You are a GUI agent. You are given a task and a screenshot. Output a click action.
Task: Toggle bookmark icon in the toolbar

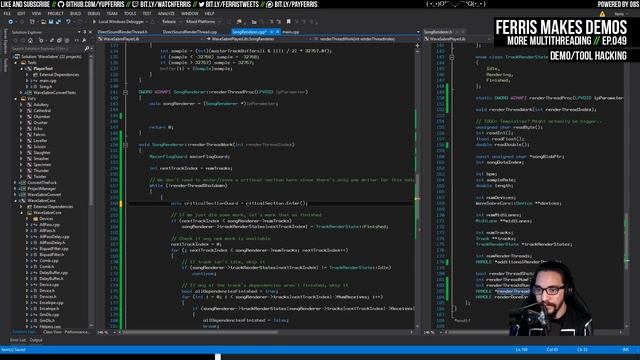[289, 22]
